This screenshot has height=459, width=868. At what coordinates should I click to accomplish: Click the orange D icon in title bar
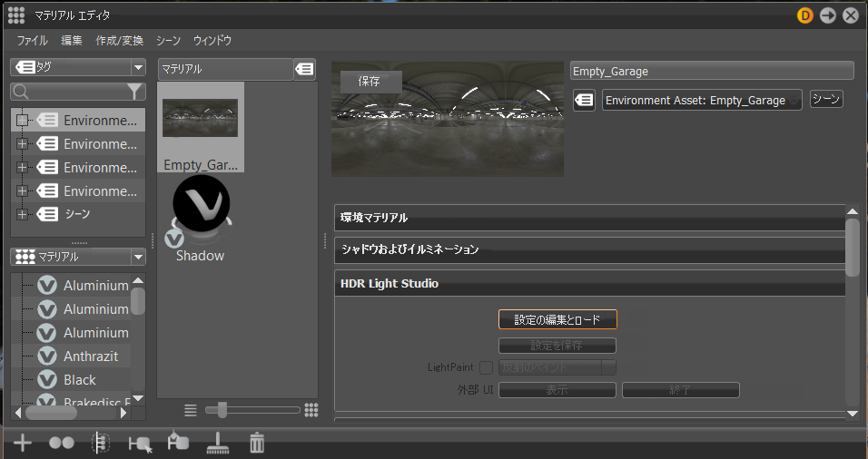click(804, 15)
